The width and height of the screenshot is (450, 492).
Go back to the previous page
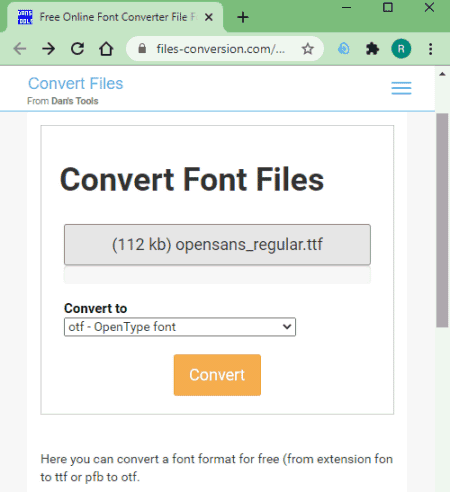click(20, 49)
